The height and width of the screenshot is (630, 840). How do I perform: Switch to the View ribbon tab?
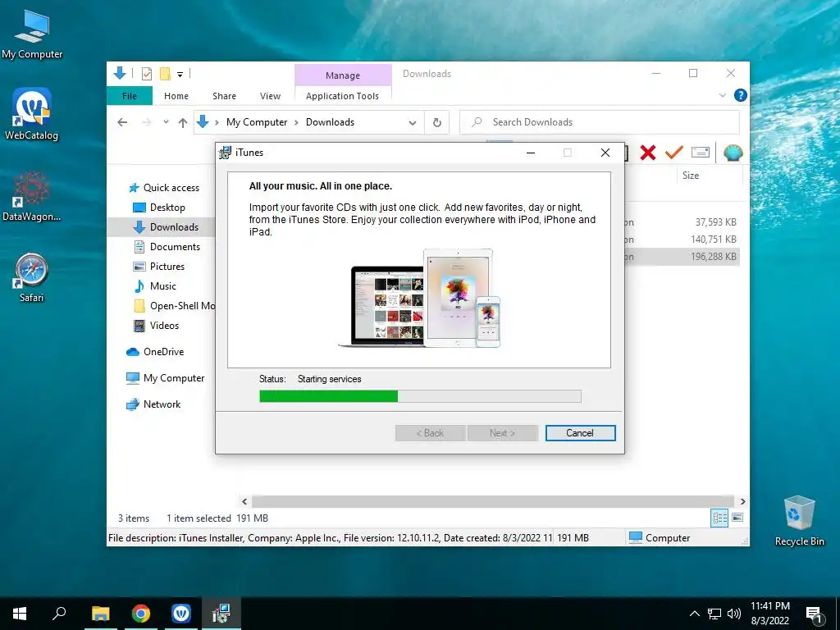270,96
